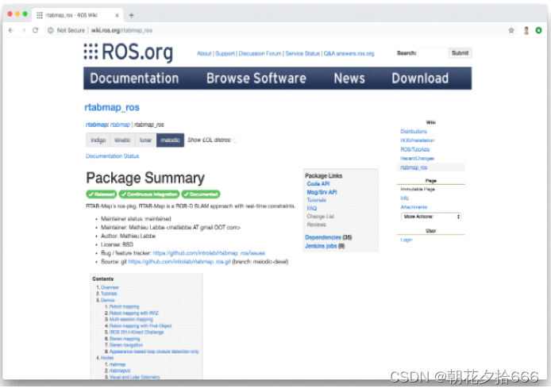Open Code API in Package Links
The width and height of the screenshot is (551, 392).
click(x=318, y=184)
